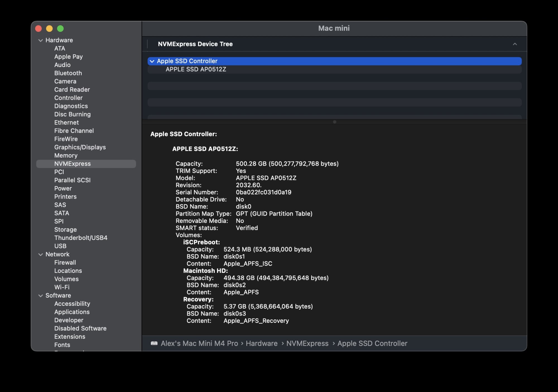Click the red close window button
Image resolution: width=558 pixels, height=392 pixels.
39,29
